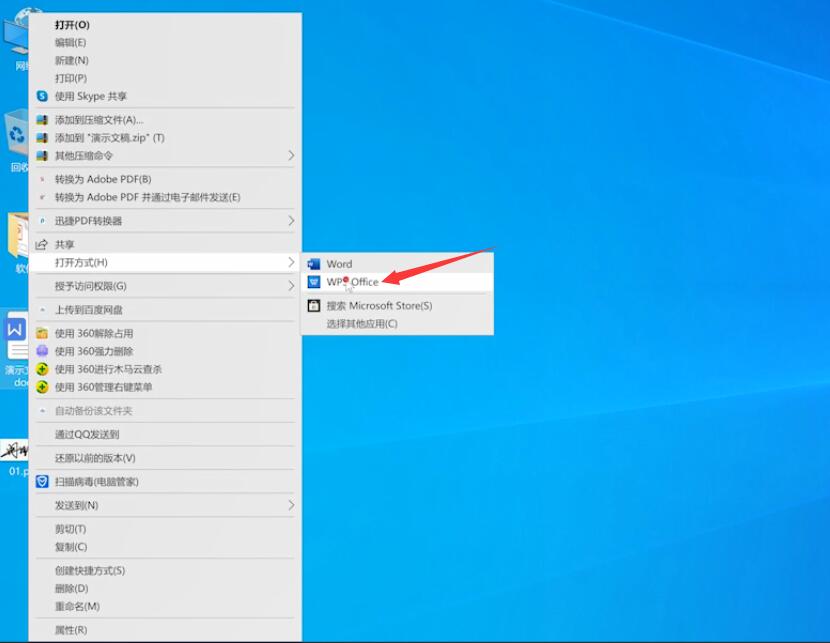
Task: Choose 打印(P) from context menu
Action: point(165,78)
